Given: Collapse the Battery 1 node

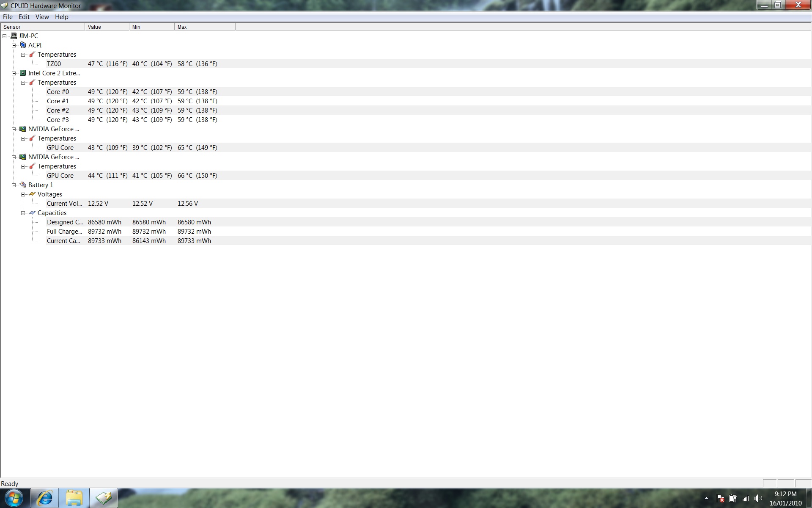Looking at the screenshot, I should tap(14, 185).
